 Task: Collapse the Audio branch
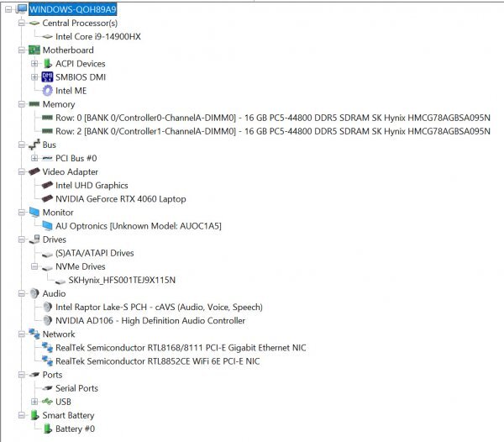point(22,293)
